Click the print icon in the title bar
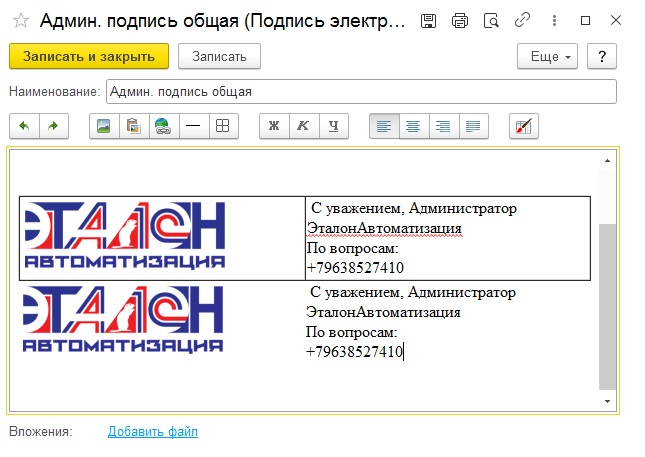This screenshot has height=457, width=645. click(x=459, y=20)
